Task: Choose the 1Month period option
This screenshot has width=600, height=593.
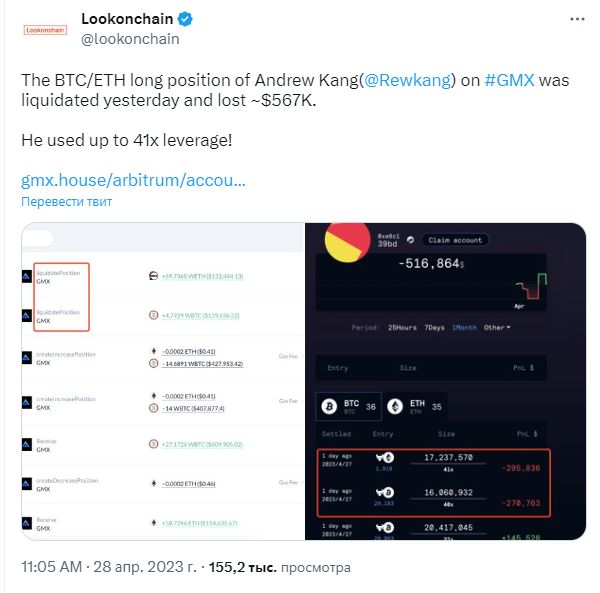Action: tap(464, 327)
